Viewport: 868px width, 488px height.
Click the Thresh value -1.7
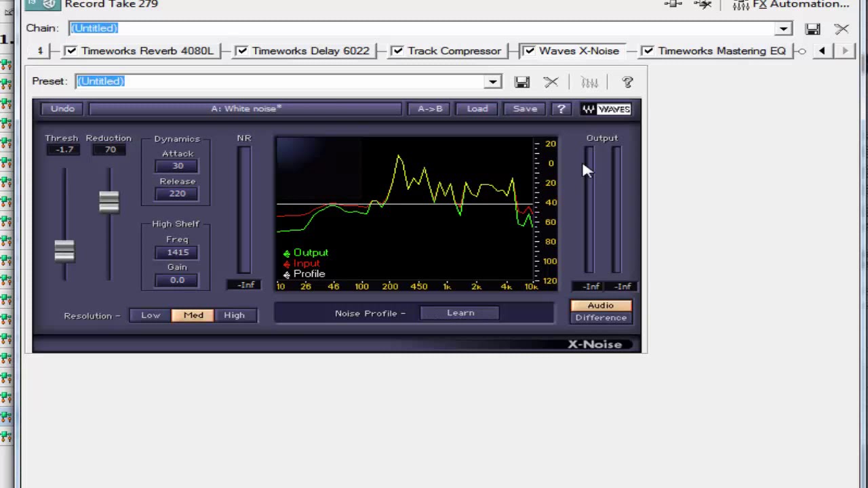pos(64,150)
